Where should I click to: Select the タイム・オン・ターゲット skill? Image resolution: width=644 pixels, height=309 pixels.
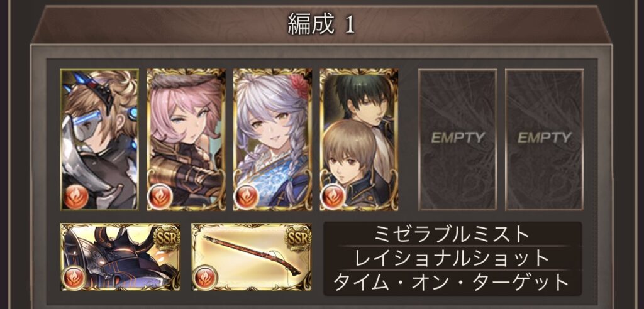(452, 283)
